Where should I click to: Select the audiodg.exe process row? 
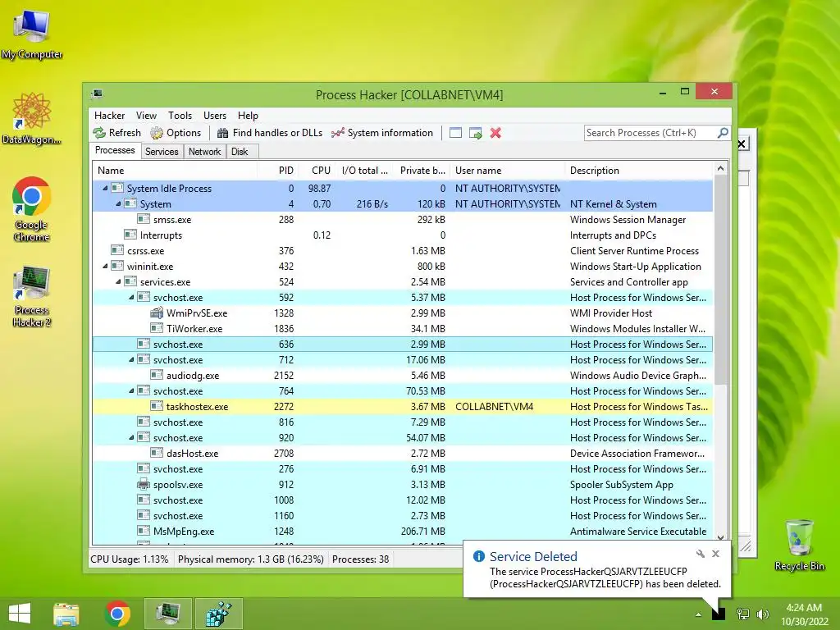[x=403, y=375]
